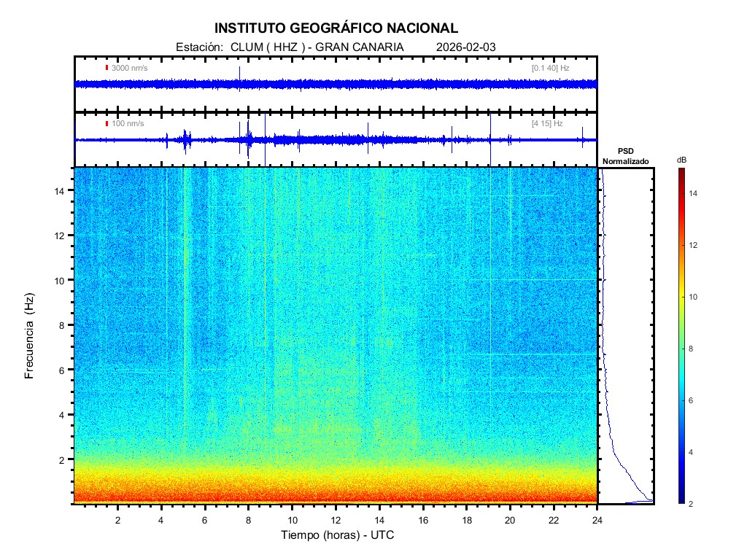Viewport: 747px width, 560px height.
Task: Click the GRAN CANARIA text in the subtitle
Action: (x=369, y=47)
